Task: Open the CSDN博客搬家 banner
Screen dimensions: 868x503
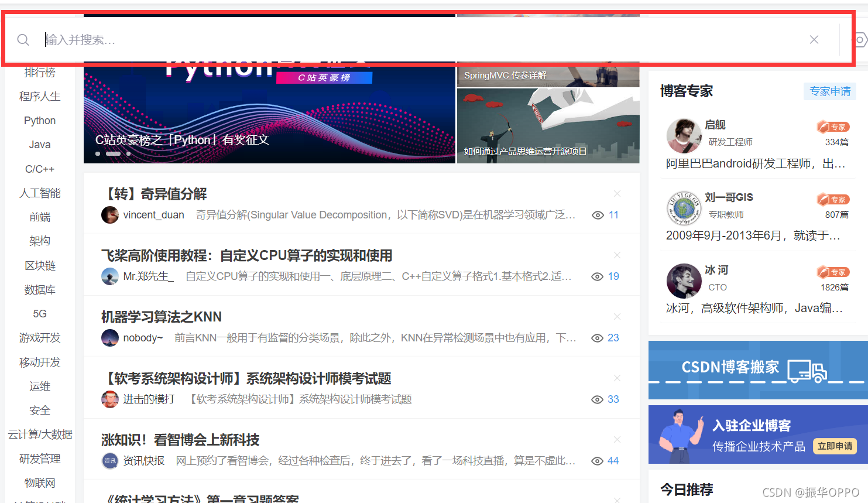Action: pyautogui.click(x=758, y=370)
